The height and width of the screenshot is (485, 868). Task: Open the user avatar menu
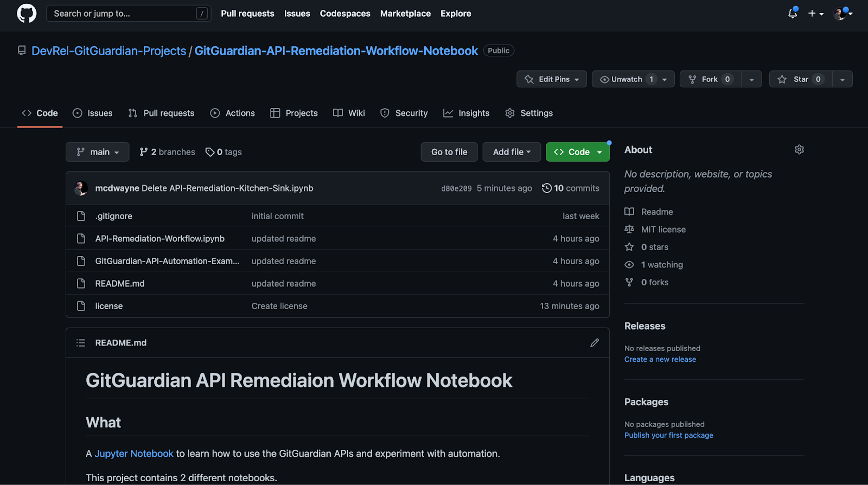point(843,14)
